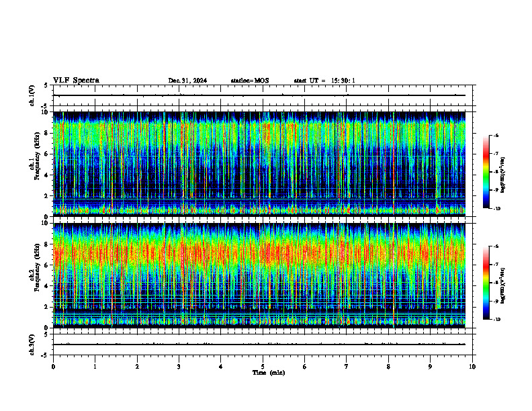
Task: Click the ch.1 color bar log(PSD) label
Action: [503, 175]
